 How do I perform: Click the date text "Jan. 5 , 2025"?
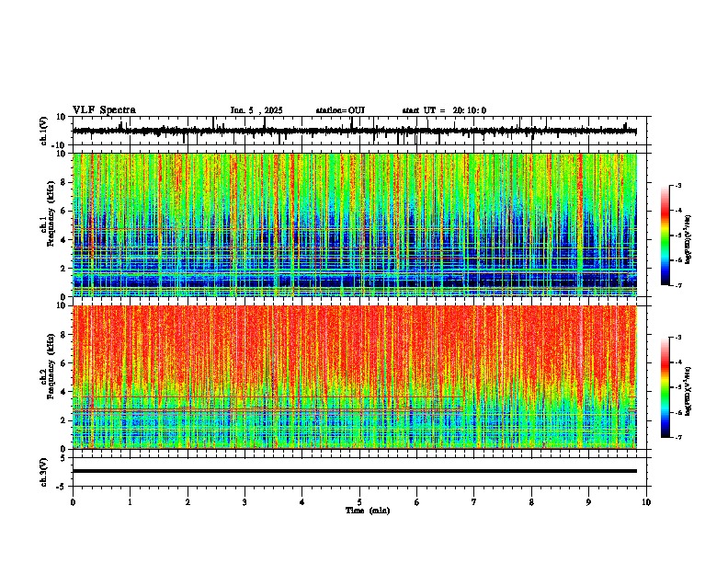click(256, 110)
